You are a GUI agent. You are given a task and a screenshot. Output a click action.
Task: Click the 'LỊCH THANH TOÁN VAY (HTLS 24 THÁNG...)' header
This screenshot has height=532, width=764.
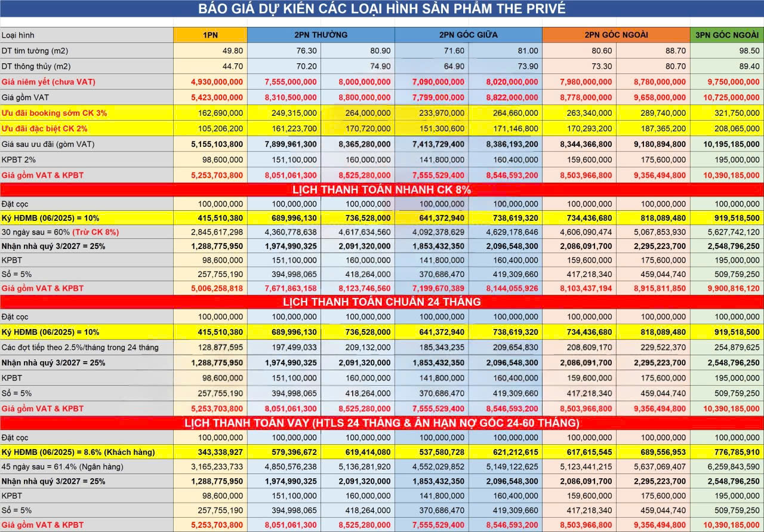[x=382, y=423]
